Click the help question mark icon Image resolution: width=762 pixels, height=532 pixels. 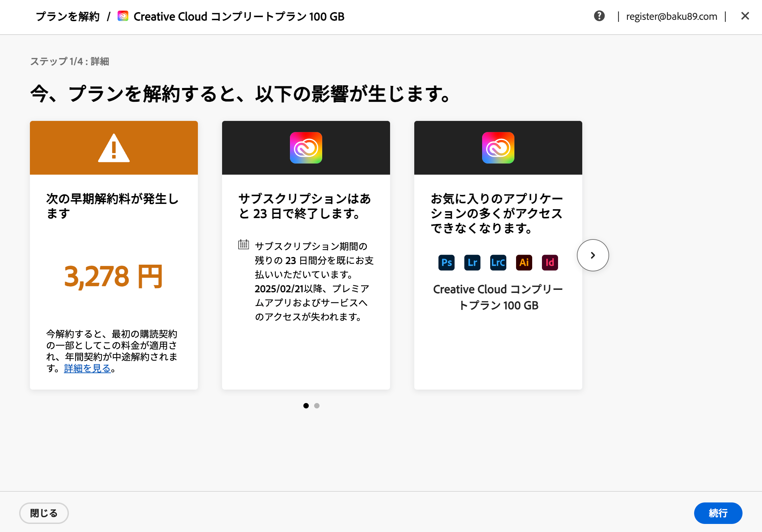[599, 16]
